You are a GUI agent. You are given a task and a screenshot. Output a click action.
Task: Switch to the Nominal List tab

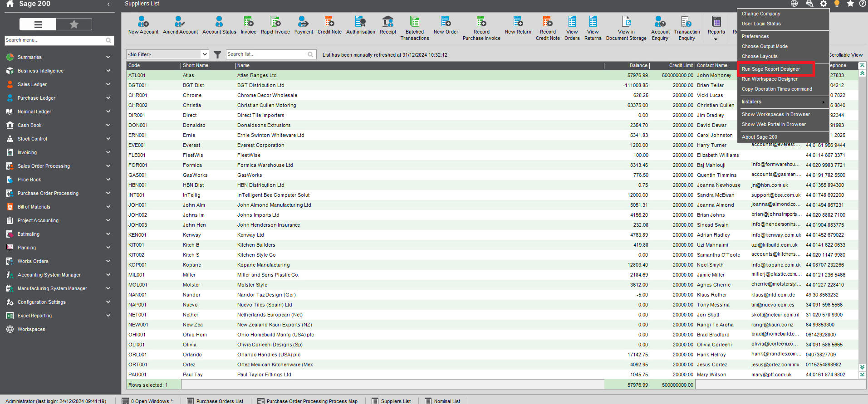point(442,401)
